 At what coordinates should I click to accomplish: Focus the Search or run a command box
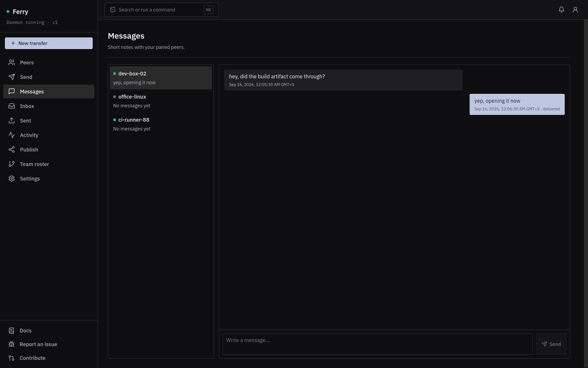pos(161,10)
